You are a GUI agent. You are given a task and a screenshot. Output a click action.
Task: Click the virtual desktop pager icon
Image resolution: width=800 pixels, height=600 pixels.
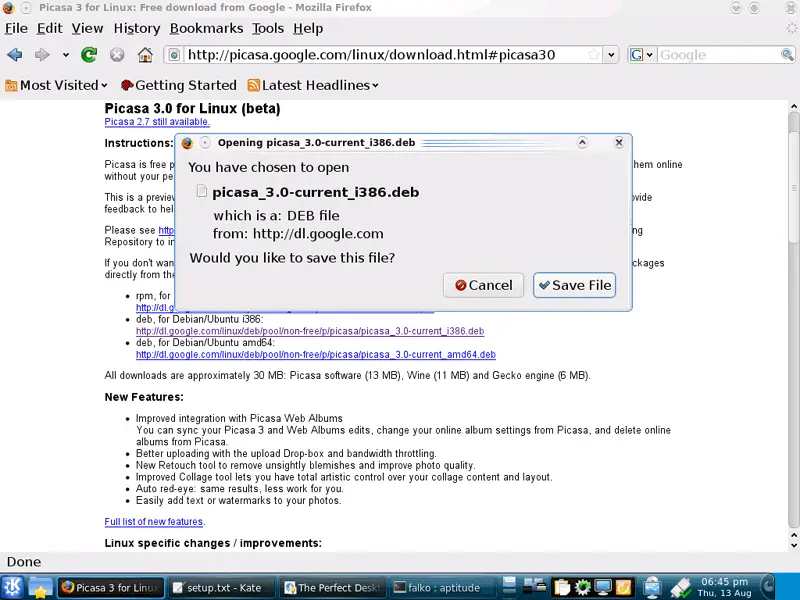534,587
